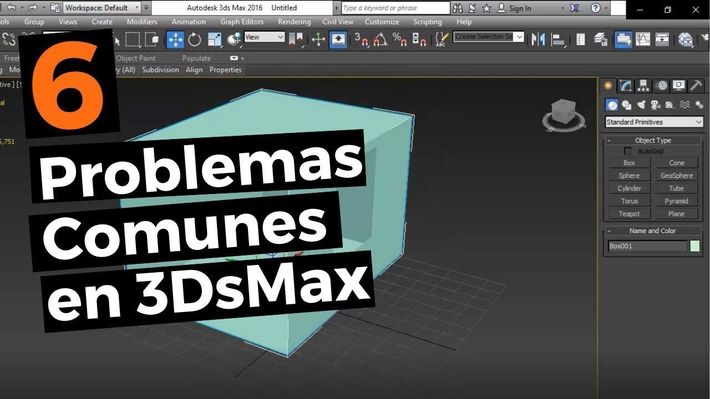
Task: Activate the Select and Rotate tool
Action: 195,40
